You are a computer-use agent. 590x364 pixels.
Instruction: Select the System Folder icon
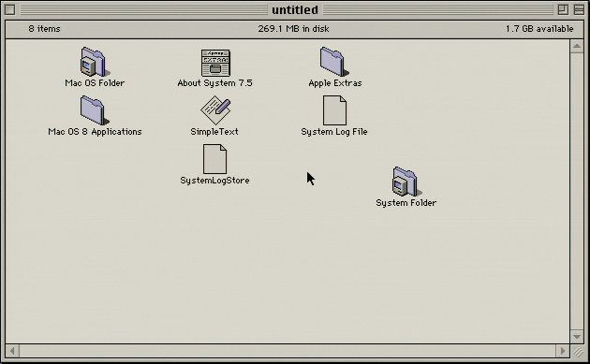[406, 182]
